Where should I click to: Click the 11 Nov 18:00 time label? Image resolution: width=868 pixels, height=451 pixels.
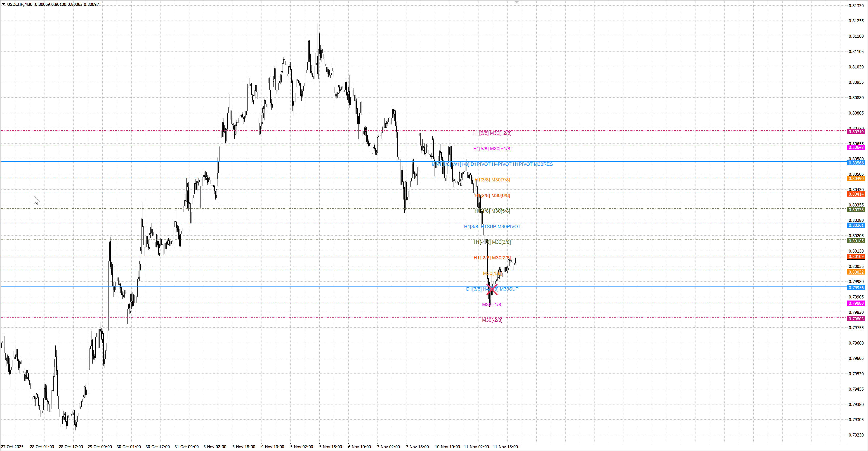coord(505,447)
